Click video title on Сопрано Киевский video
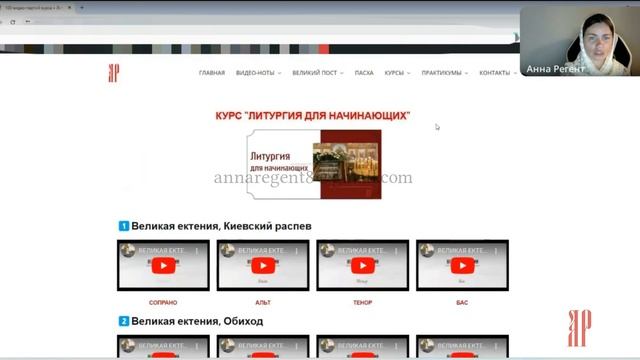 click(x=162, y=251)
